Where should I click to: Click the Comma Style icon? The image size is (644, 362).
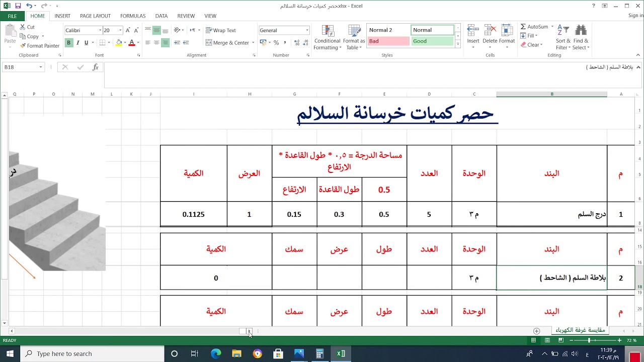[x=285, y=43]
